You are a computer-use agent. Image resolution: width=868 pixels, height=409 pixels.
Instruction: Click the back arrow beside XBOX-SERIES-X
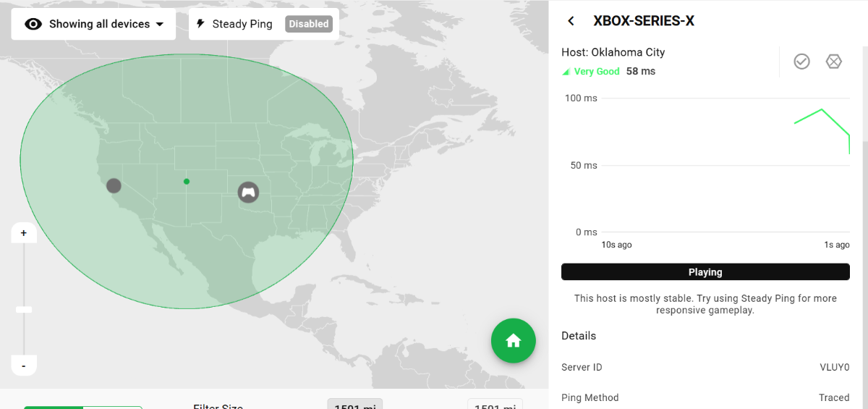[x=571, y=21]
